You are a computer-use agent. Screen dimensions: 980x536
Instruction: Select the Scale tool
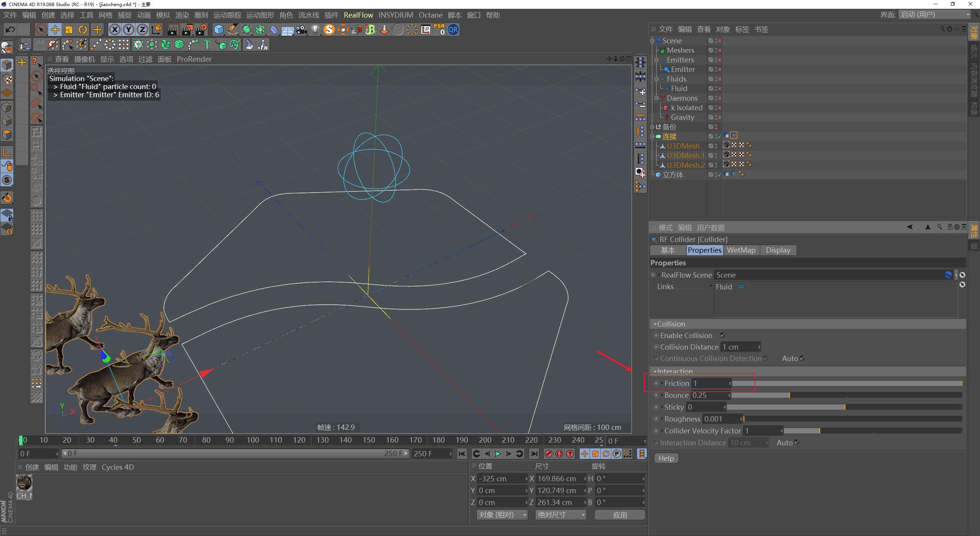coord(69,29)
